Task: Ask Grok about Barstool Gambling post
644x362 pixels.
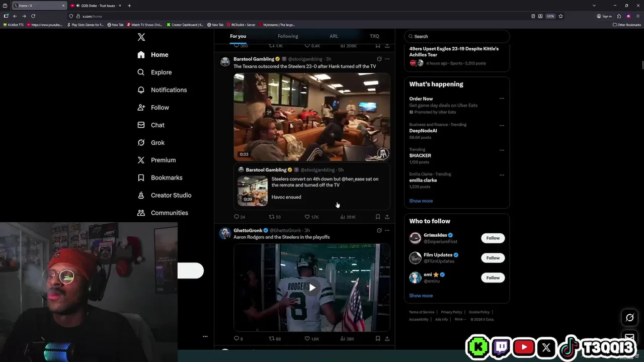Action: tap(379, 59)
